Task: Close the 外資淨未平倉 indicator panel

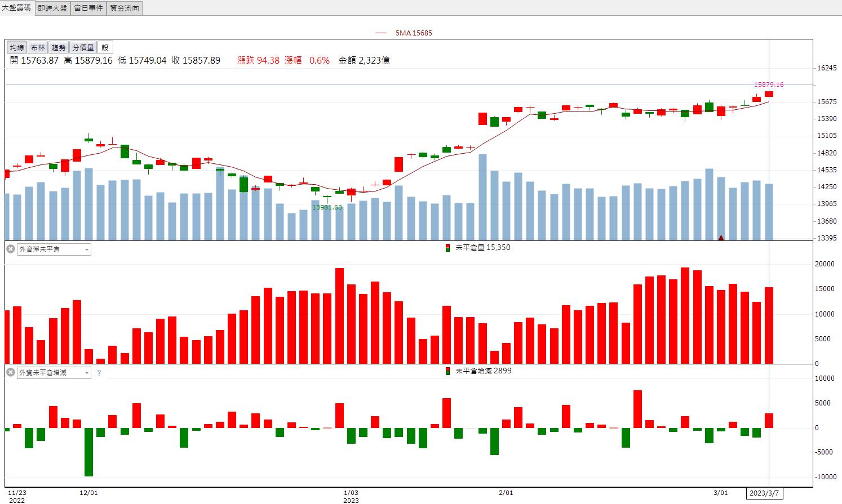Action: [x=10, y=249]
